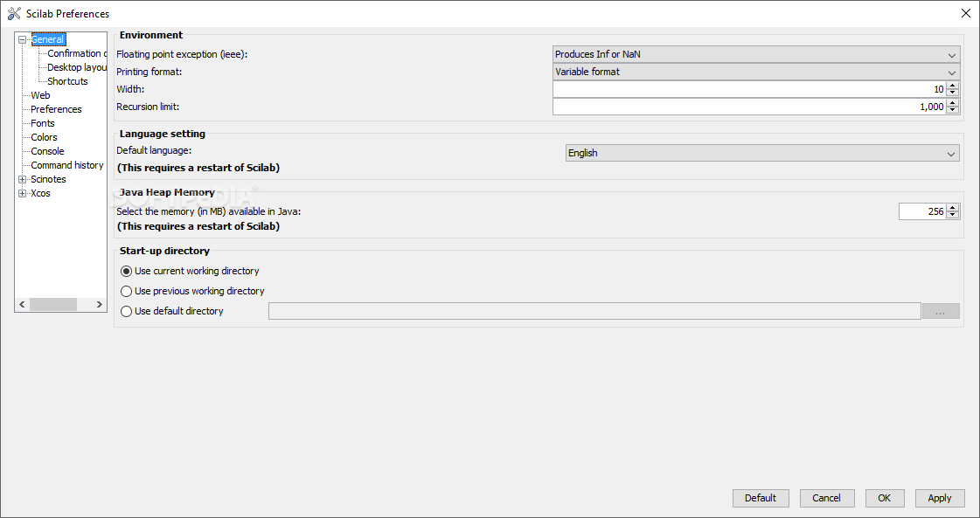Screen dimensions: 980x518
Task: Open Default language dropdown
Action: point(762,153)
